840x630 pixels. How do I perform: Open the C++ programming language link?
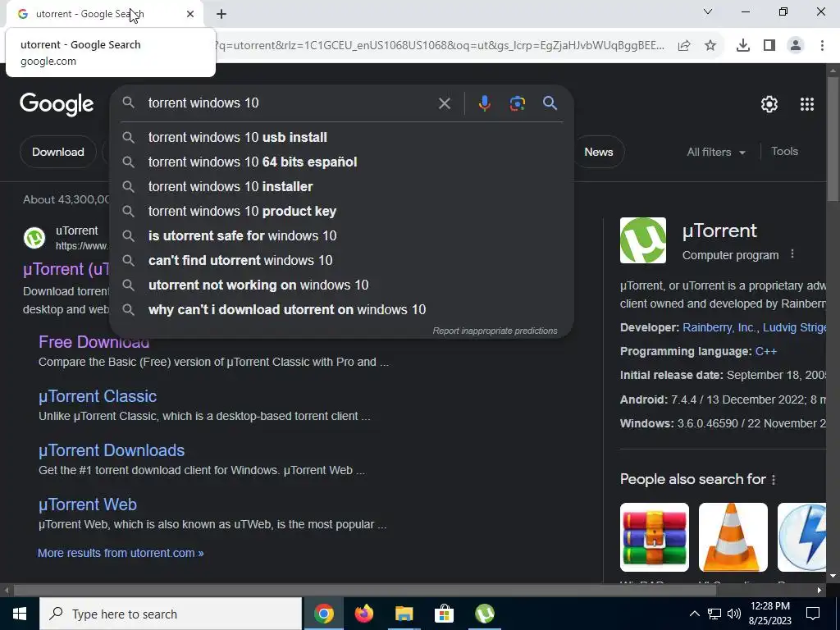(766, 351)
